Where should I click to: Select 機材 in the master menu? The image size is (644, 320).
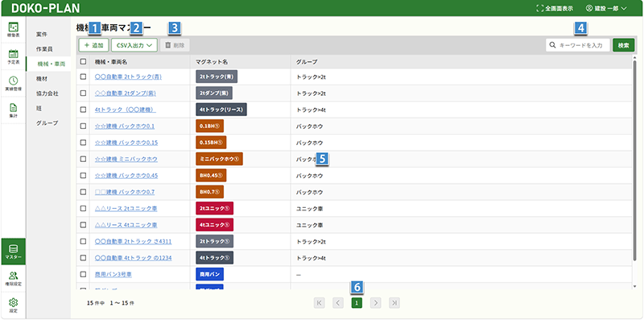42,78
